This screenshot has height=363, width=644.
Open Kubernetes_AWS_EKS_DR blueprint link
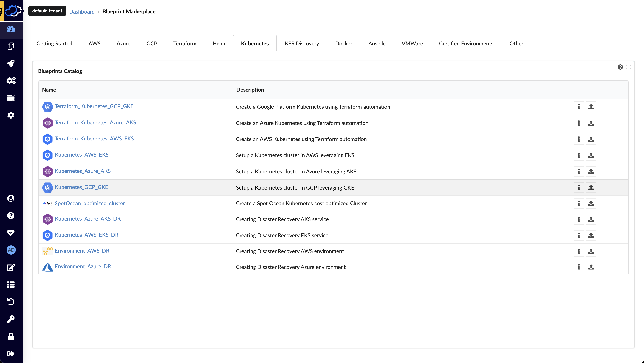tap(86, 235)
